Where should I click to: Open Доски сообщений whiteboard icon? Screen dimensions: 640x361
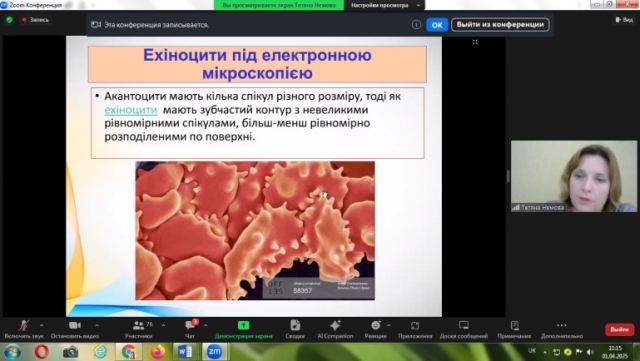[x=464, y=325]
